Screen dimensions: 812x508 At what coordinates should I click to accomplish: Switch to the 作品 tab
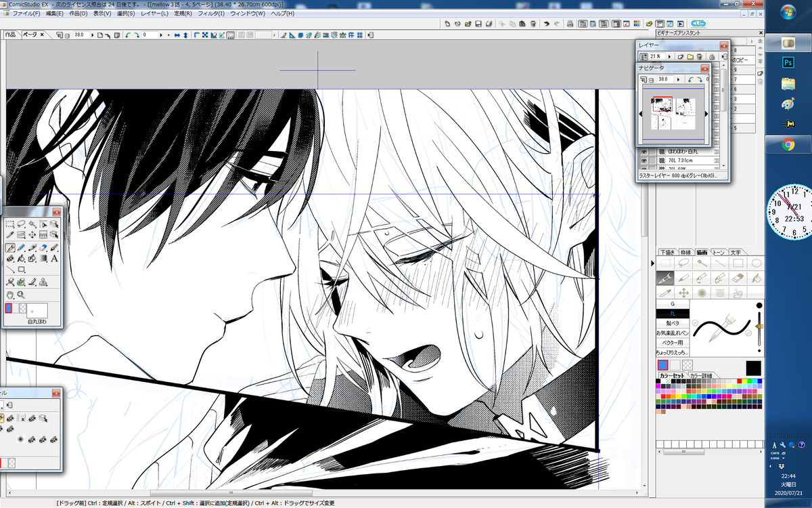[x=10, y=35]
